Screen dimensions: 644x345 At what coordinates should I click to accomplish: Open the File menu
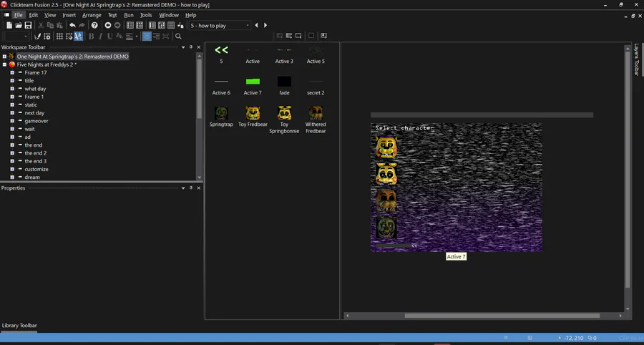tap(19, 15)
